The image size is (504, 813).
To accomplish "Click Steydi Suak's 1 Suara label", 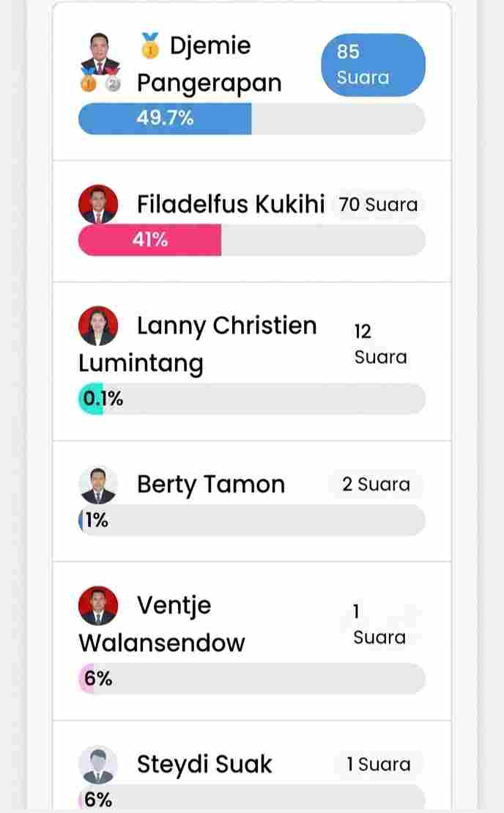I will [x=379, y=764].
